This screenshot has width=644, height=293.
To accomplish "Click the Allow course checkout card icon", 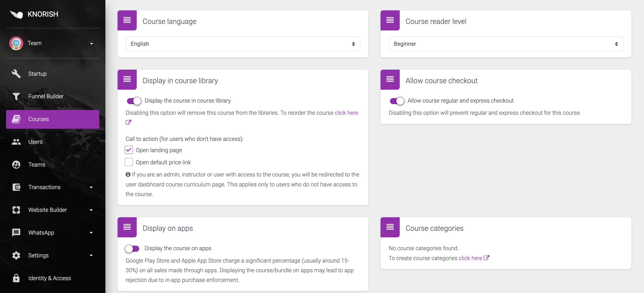I will coord(390,80).
